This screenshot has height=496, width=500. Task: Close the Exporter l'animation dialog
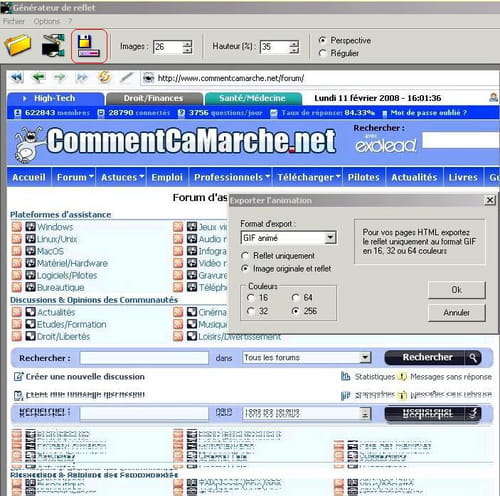point(490,200)
